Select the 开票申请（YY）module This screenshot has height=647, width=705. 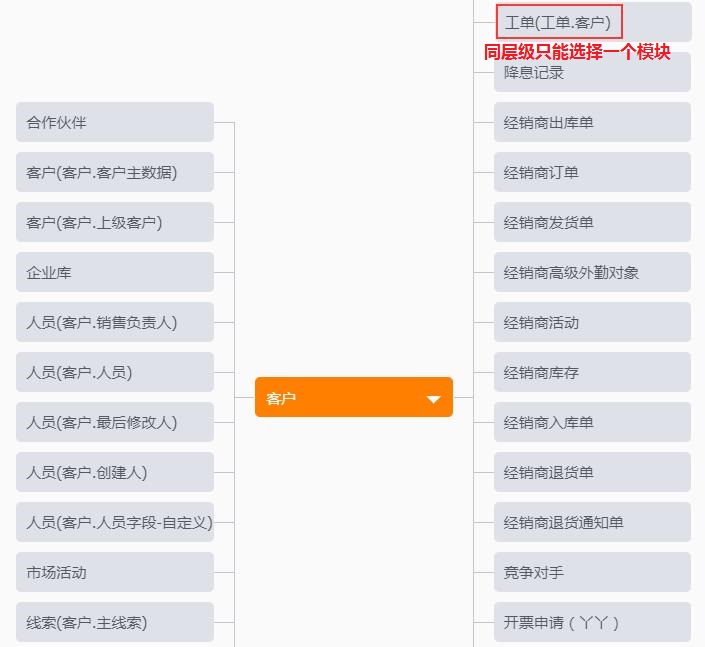pos(593,622)
